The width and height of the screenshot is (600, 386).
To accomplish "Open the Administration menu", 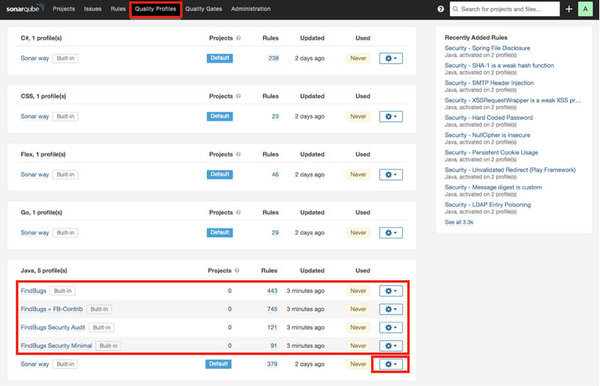I will tap(251, 9).
